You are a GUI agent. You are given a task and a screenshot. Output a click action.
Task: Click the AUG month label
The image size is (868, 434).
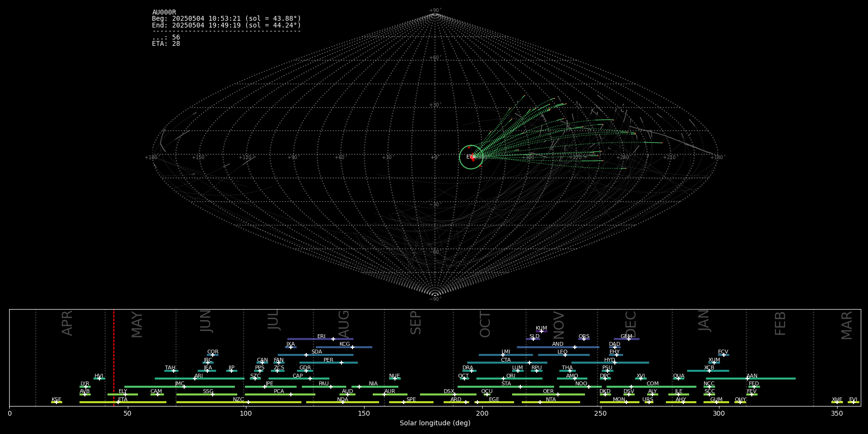344,324
